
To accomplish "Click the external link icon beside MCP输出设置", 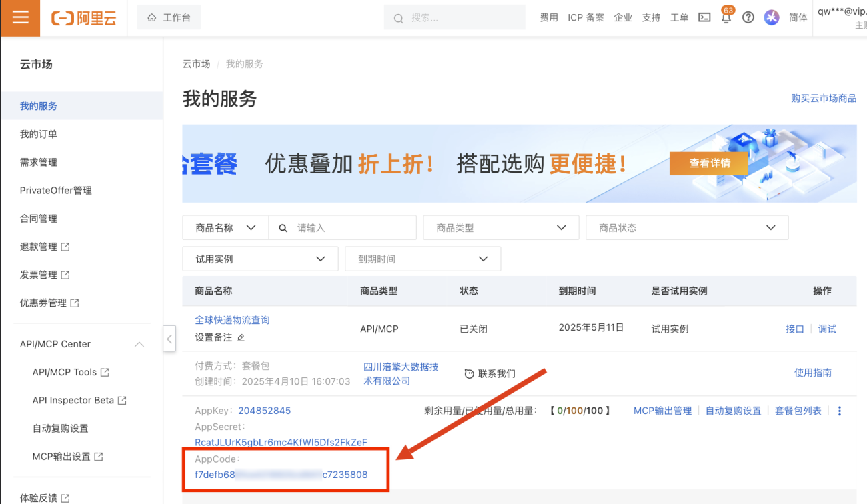I will click(99, 457).
